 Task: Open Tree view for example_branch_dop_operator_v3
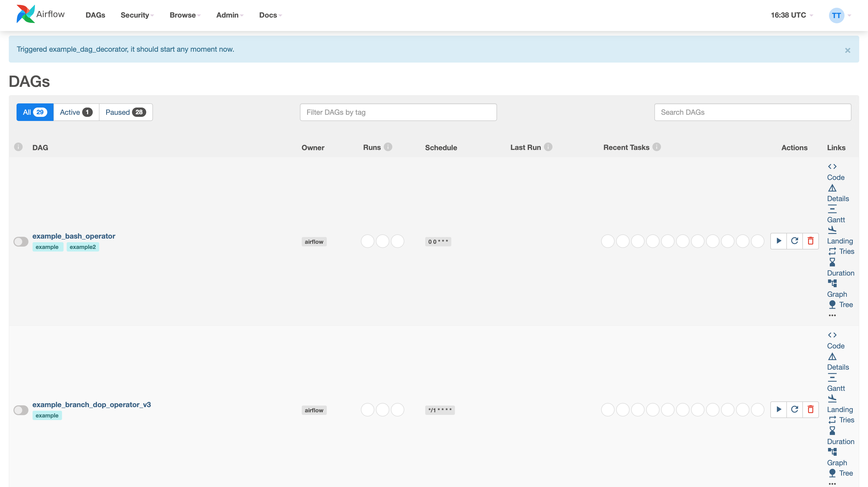click(846, 473)
